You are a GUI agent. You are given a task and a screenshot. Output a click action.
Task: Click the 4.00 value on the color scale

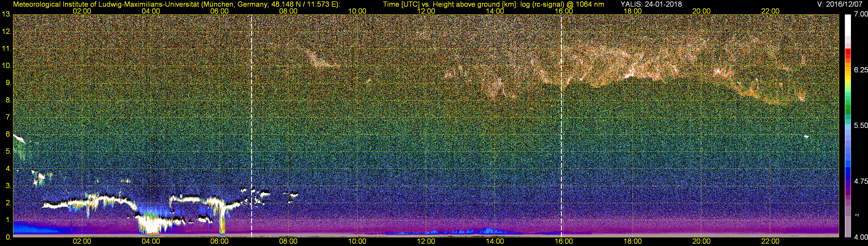(860, 237)
